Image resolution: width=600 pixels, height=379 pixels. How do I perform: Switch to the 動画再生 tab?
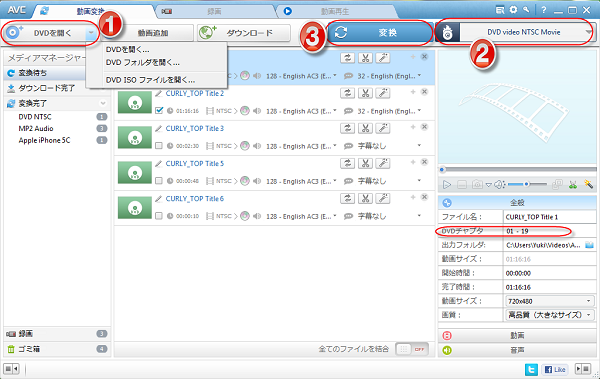click(335, 11)
